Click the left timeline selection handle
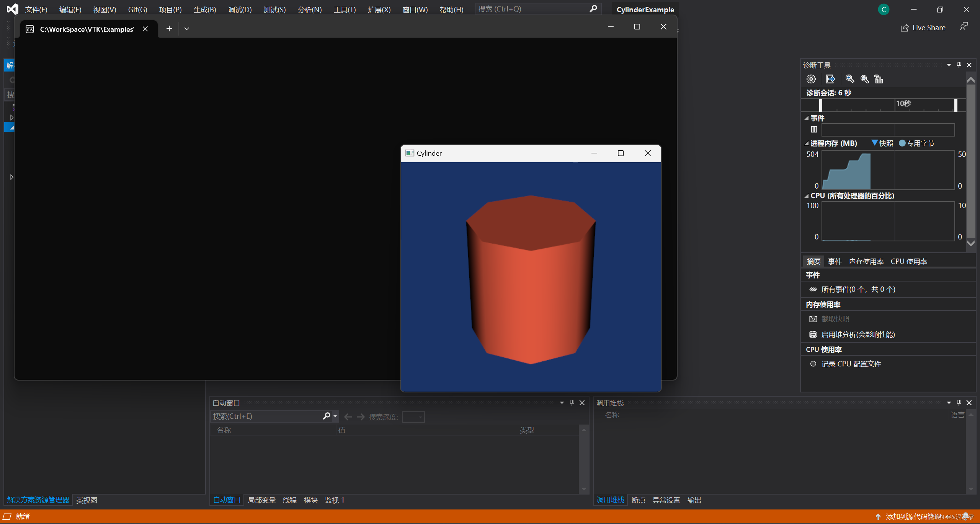The height and width of the screenshot is (524, 980). [820, 105]
